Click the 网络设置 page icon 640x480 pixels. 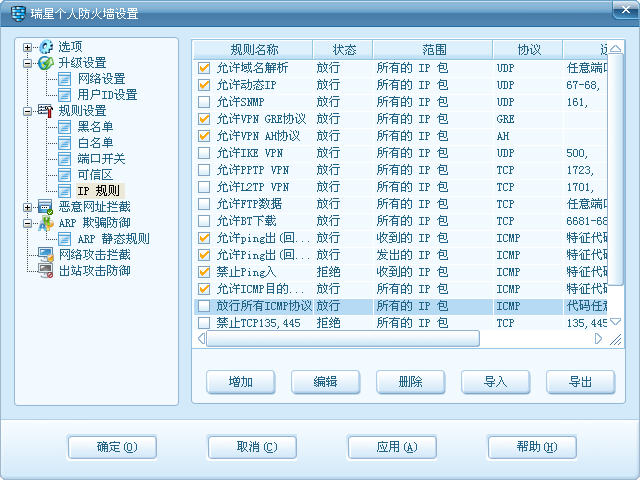(x=64, y=79)
